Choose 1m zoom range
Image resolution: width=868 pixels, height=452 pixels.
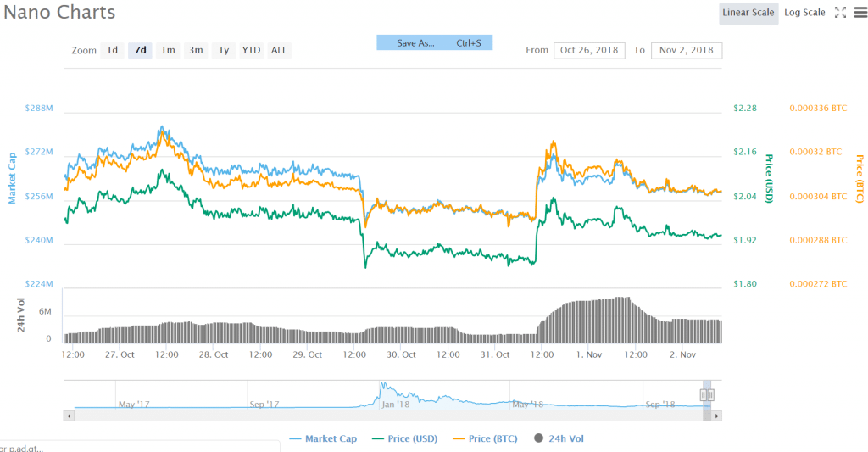[x=168, y=50]
